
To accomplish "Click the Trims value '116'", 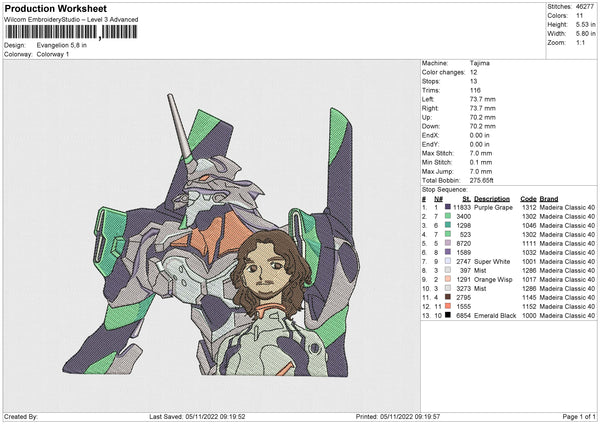I will 475,90.
